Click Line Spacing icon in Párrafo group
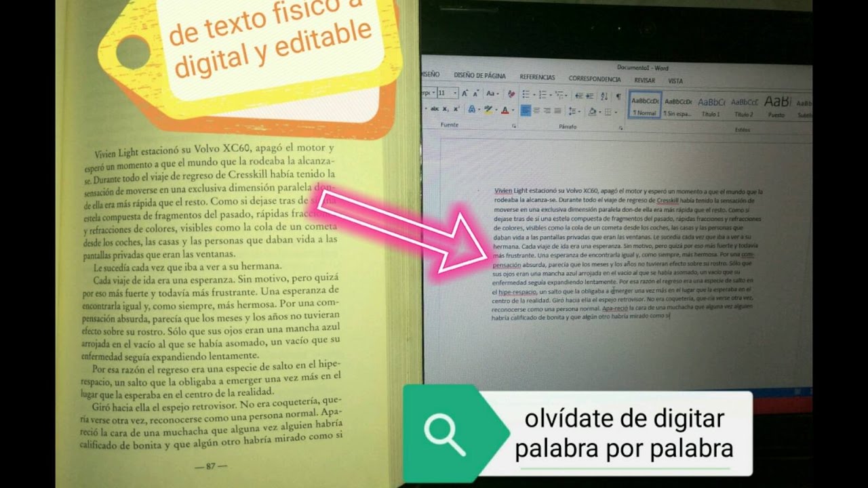This screenshot has height=488, width=868. pyautogui.click(x=572, y=110)
